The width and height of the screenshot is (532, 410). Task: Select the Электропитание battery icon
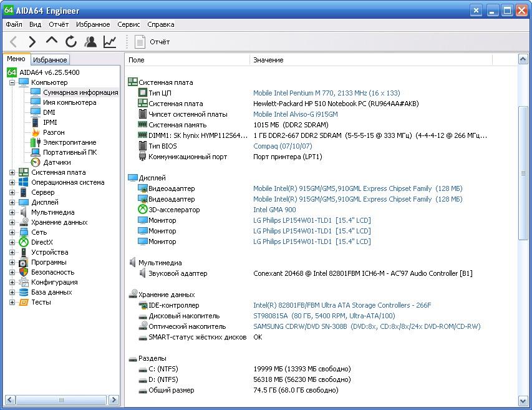[x=36, y=142]
